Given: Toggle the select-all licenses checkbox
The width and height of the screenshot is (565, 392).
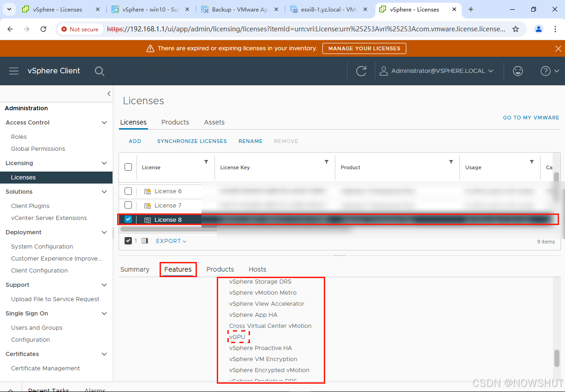Looking at the screenshot, I should click(128, 167).
